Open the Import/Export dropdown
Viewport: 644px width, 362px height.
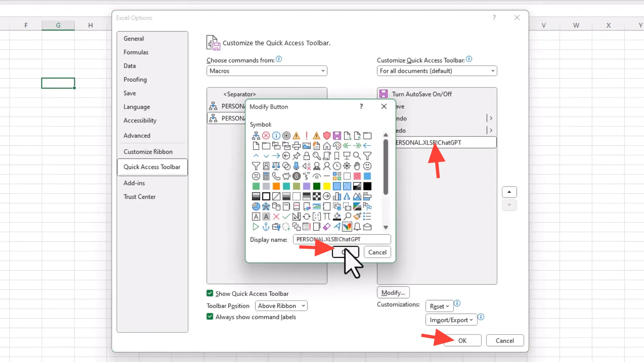pyautogui.click(x=451, y=319)
